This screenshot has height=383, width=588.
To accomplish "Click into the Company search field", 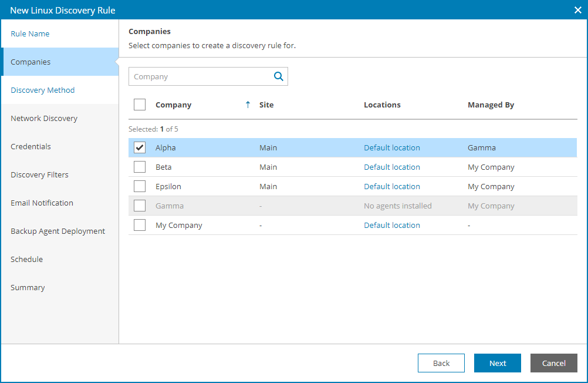I will tap(200, 76).
